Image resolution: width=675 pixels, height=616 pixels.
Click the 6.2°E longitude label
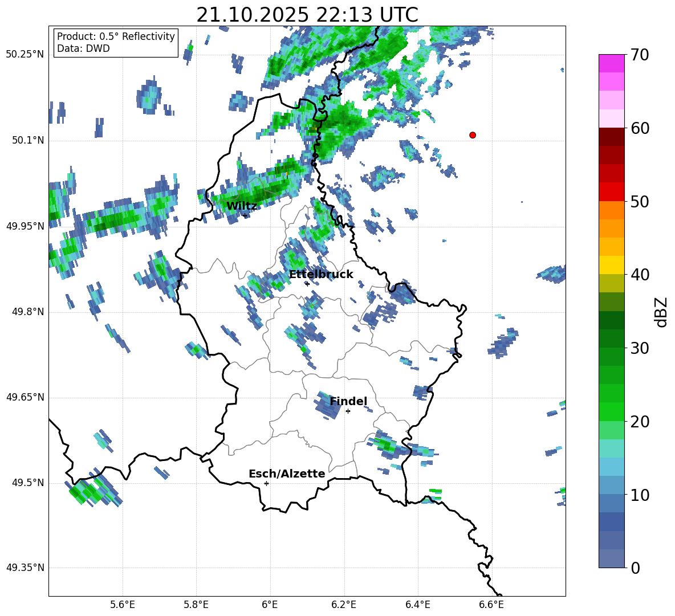tap(344, 605)
